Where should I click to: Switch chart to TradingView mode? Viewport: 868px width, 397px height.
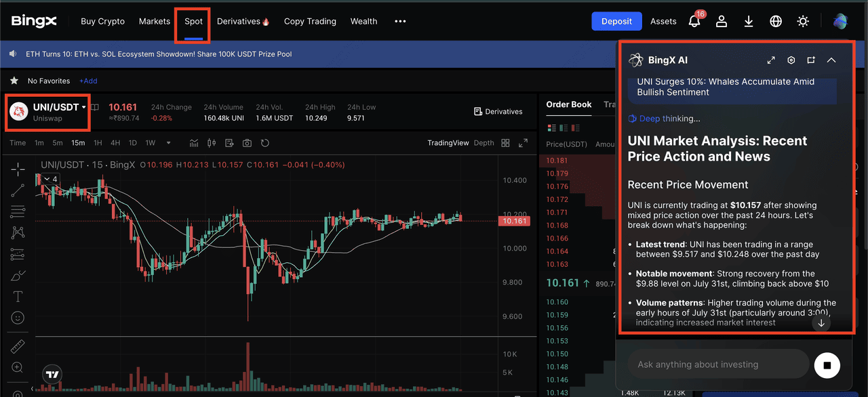(448, 143)
